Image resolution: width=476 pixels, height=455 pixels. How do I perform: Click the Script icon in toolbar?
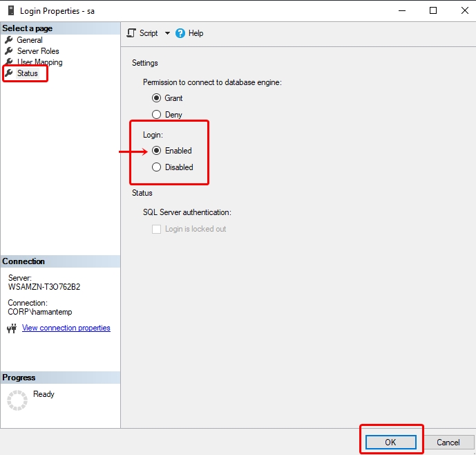click(x=131, y=33)
